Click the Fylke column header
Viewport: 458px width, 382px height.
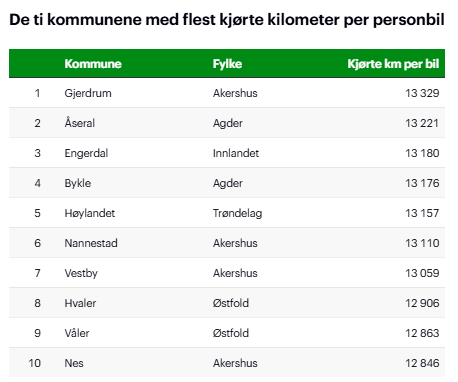pyautogui.click(x=227, y=64)
